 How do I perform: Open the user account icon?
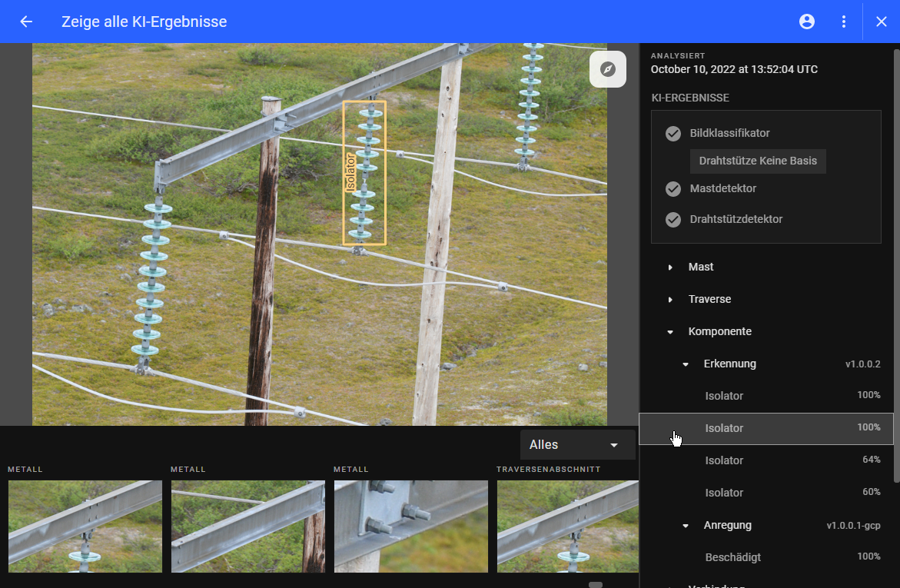[807, 22]
